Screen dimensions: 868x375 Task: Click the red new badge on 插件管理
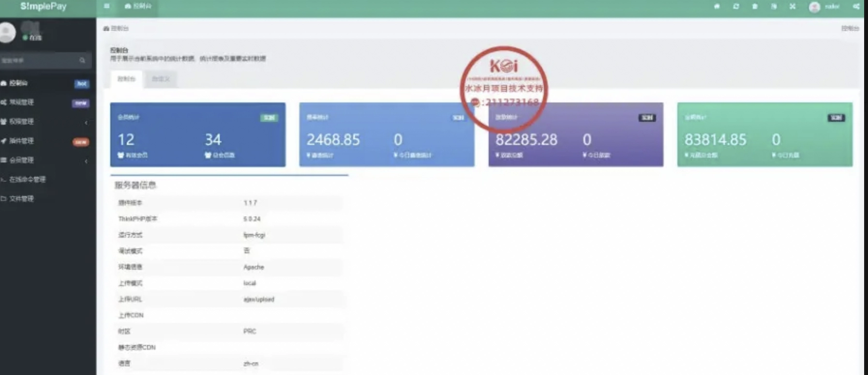[81, 142]
